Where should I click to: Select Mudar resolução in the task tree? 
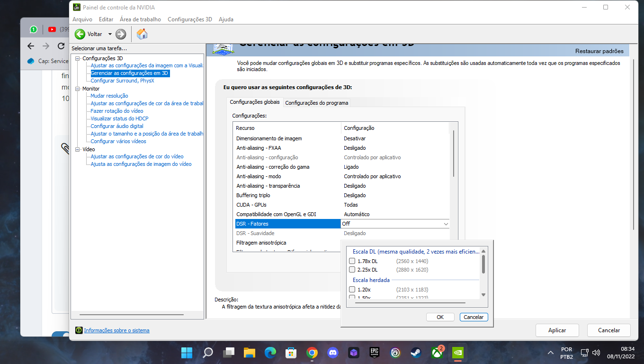click(109, 96)
